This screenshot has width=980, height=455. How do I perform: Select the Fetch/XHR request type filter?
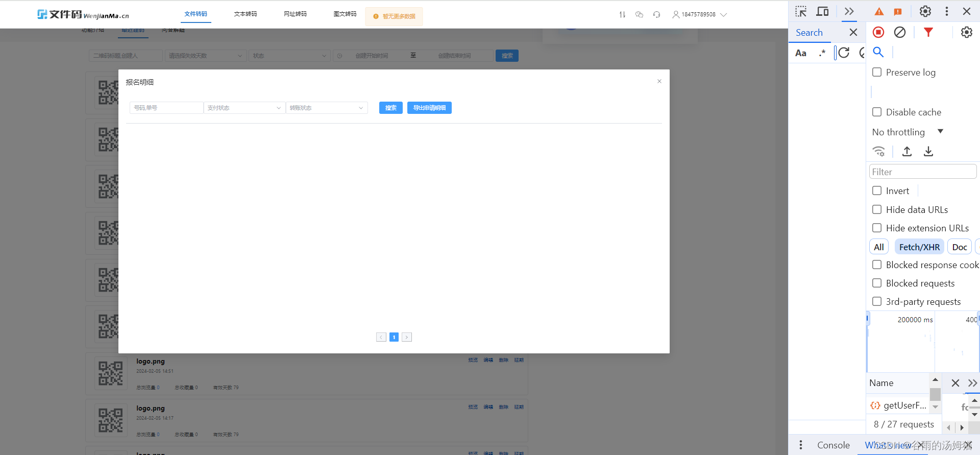[x=919, y=247]
